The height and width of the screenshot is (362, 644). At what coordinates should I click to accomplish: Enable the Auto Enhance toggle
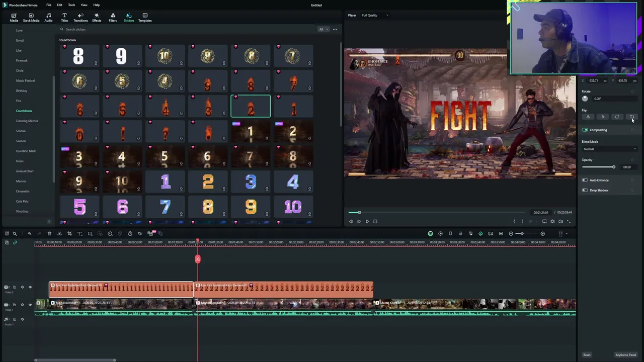pos(585,180)
